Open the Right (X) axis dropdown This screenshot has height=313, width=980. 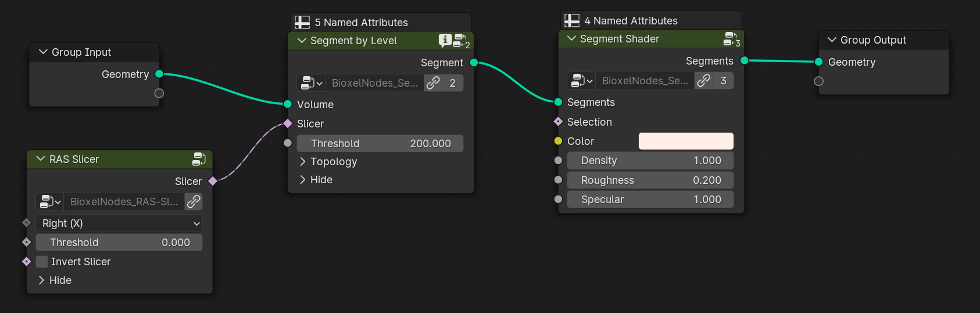click(x=119, y=223)
